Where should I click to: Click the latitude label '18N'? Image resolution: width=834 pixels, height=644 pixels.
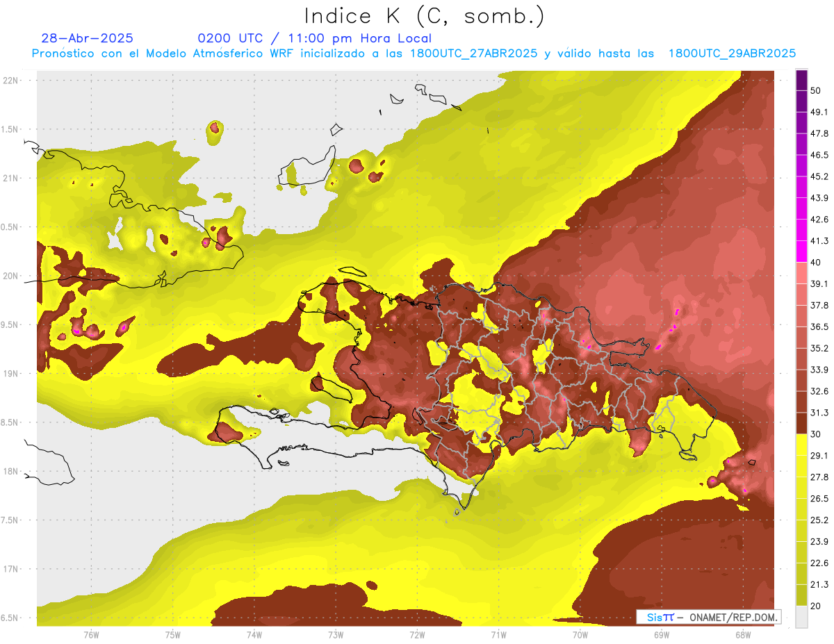10,472
